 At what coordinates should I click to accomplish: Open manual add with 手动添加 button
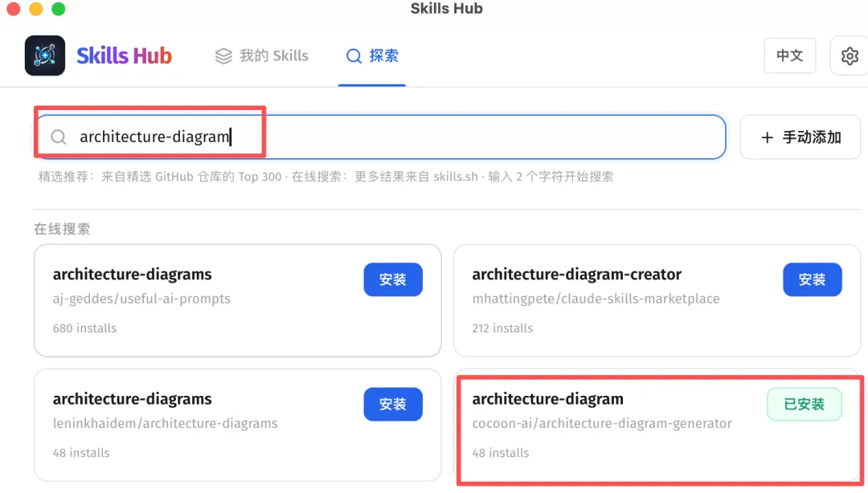800,136
